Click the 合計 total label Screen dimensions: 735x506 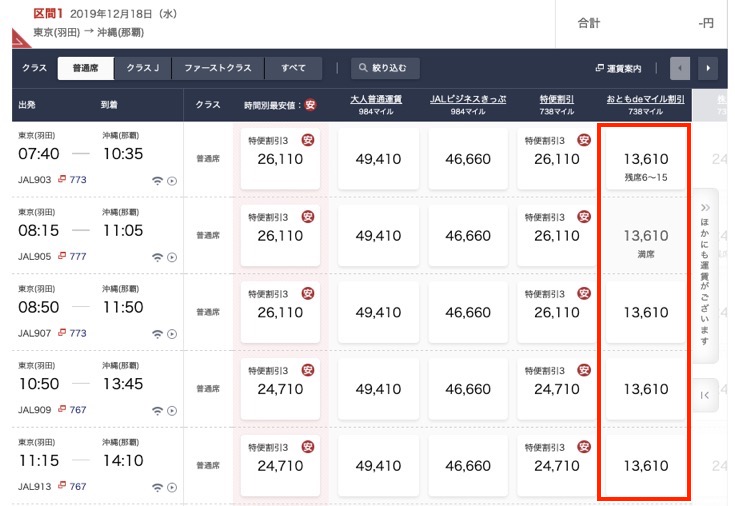[x=589, y=23]
